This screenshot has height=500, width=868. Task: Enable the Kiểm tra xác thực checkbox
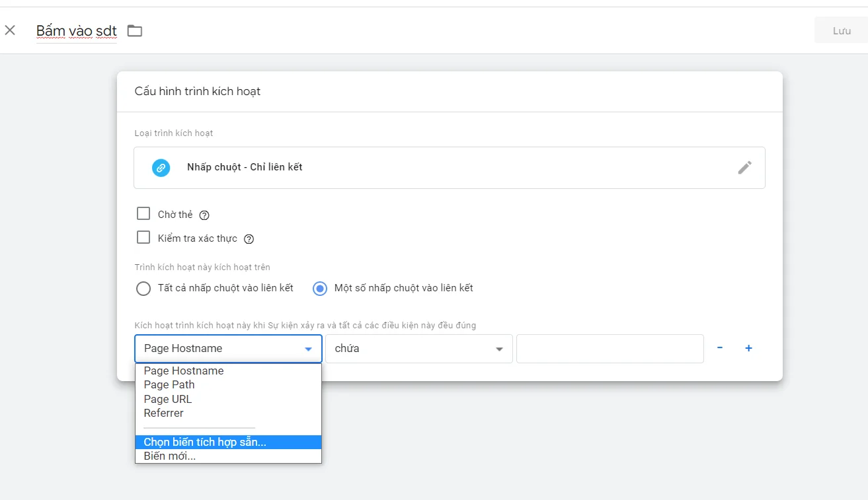point(143,238)
